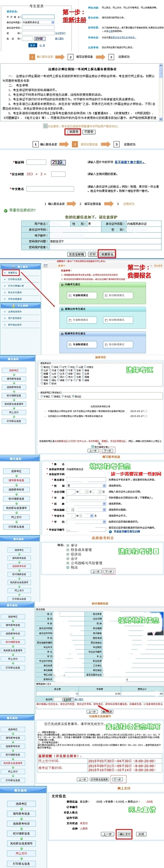
Task: Focus the registration 中文姓名 field
Action: (x=50, y=189)
